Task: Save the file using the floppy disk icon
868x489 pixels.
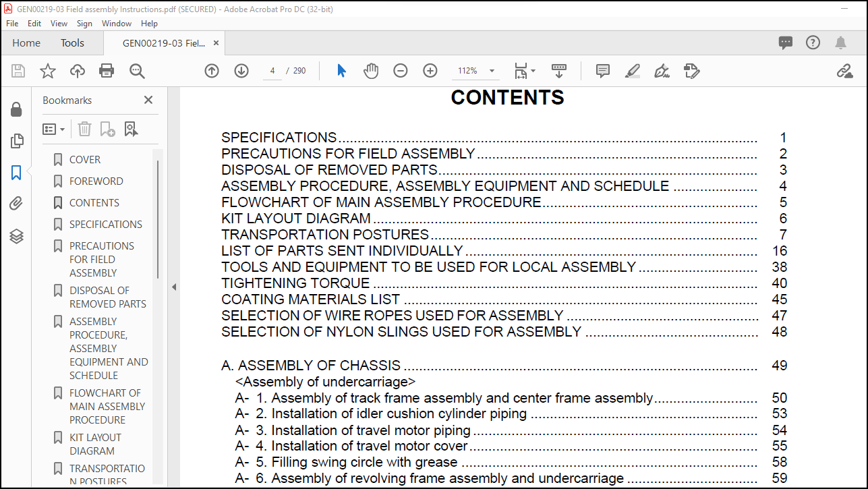Action: coord(18,71)
